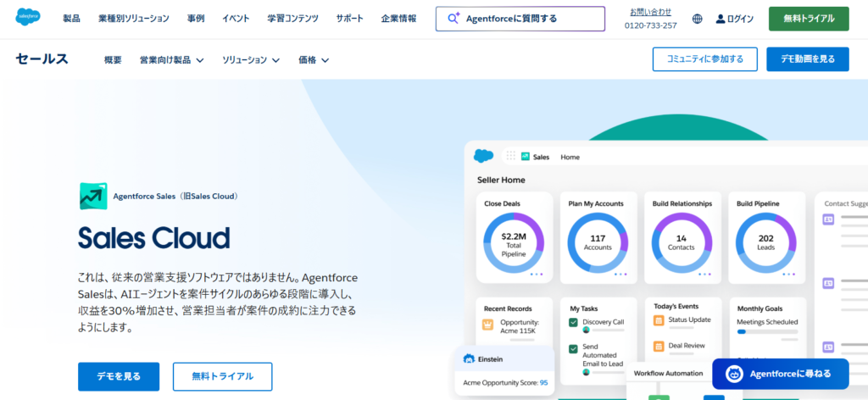Select the 概要 tab
This screenshot has width=868, height=400.
113,60
